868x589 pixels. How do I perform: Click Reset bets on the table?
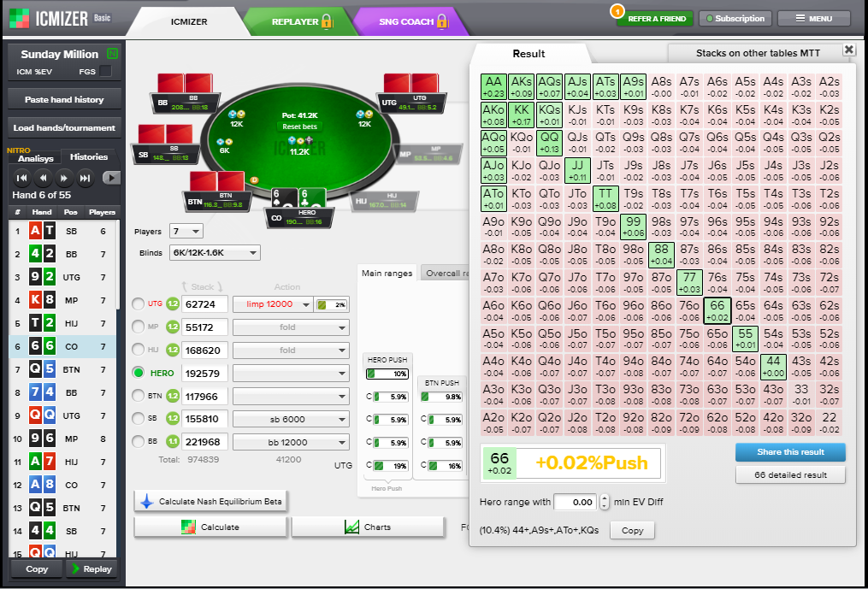pos(299,127)
